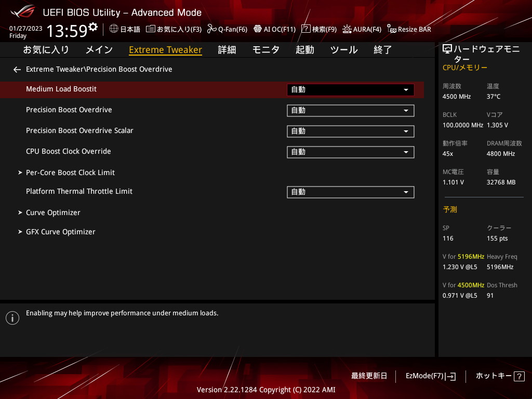
Task: Expand GFX Curve Optimizer submenu
Action: pyautogui.click(x=60, y=232)
